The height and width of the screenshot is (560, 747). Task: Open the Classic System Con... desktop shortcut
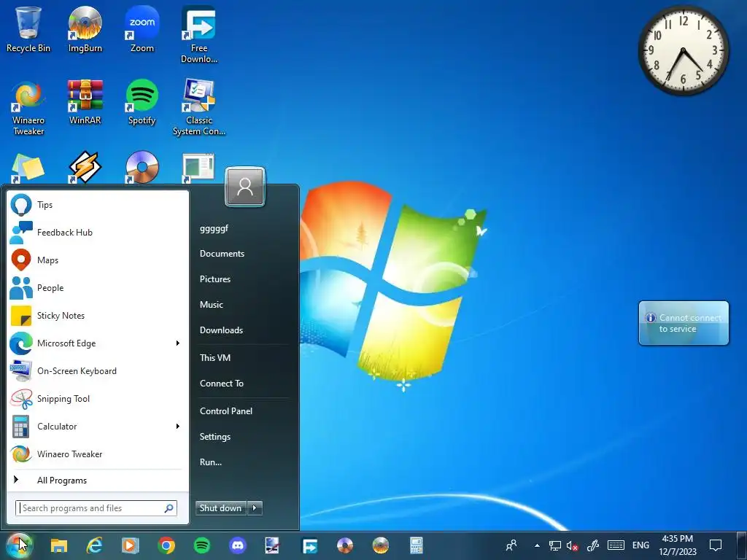pyautogui.click(x=198, y=108)
